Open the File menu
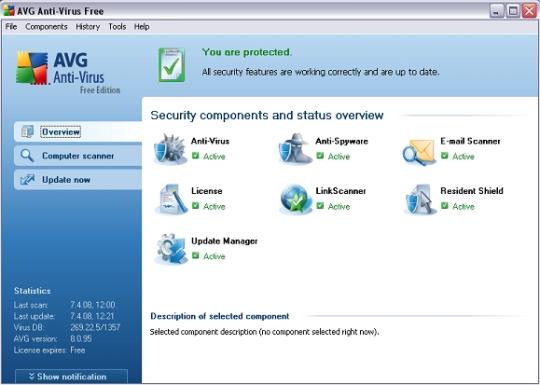540x385 pixels. pos(11,27)
